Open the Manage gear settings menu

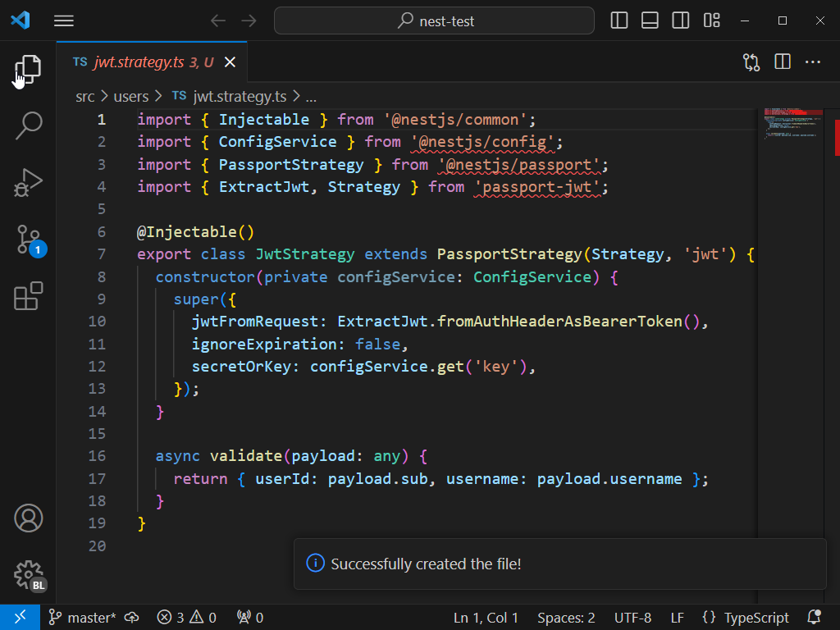[x=29, y=576]
